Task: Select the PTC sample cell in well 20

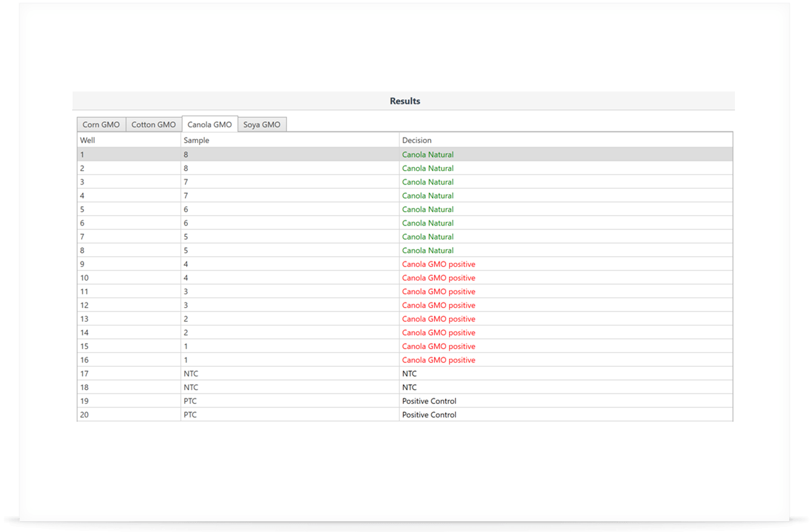Action: tap(190, 415)
